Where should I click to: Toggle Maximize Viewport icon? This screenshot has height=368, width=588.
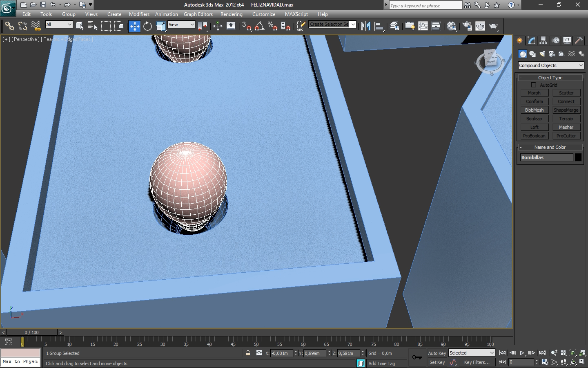pyautogui.click(x=582, y=362)
